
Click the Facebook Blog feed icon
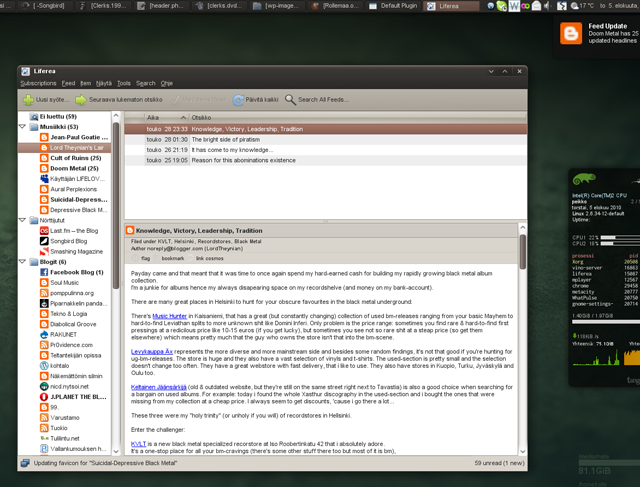[x=44, y=272]
